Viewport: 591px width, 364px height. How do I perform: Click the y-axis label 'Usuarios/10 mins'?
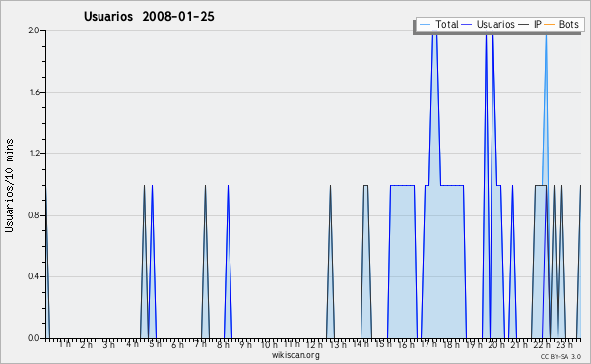pos(9,185)
